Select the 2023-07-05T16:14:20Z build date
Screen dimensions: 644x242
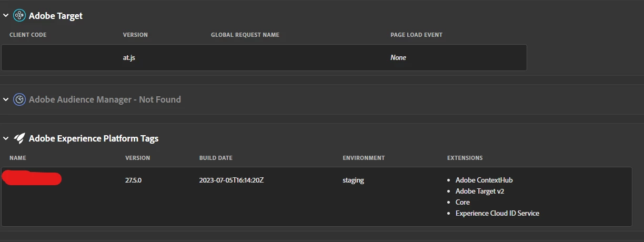[232, 180]
